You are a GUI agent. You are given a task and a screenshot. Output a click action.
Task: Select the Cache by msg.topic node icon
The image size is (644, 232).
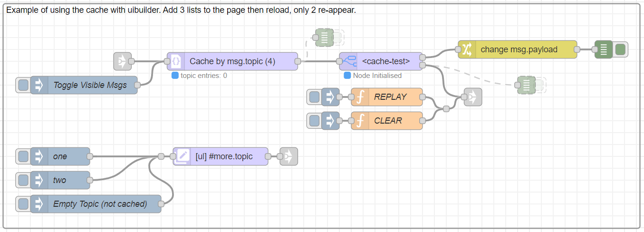pyautogui.click(x=176, y=61)
